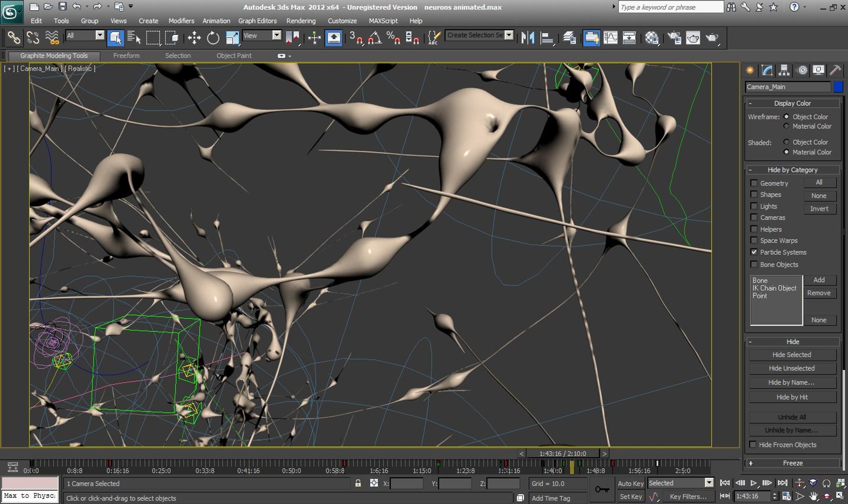
Task: Check the Geometry hide category
Action: point(754,183)
